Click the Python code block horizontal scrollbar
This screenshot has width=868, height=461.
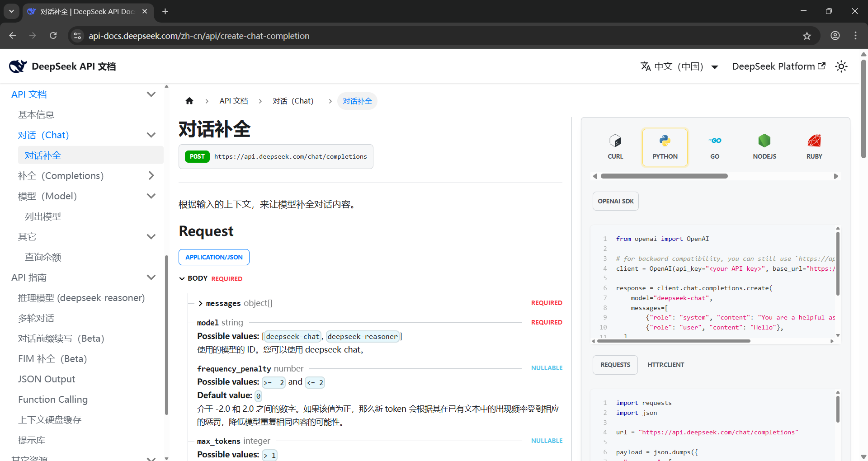click(674, 341)
